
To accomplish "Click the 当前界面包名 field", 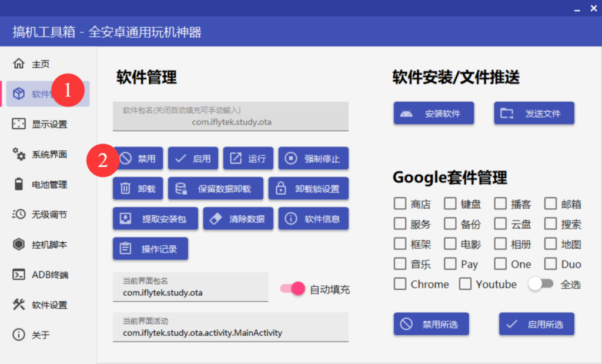I will point(190,287).
